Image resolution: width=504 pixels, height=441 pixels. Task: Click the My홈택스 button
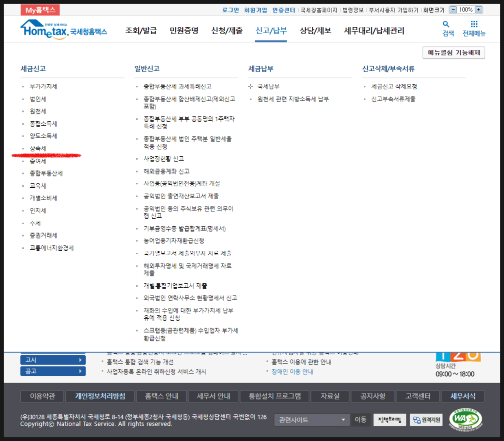[x=40, y=10]
